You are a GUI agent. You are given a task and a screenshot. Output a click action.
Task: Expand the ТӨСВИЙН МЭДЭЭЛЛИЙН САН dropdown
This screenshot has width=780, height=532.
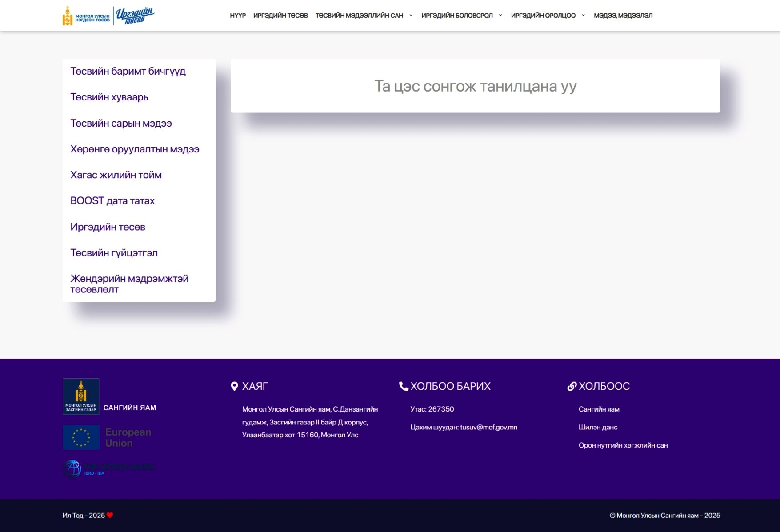(364, 16)
